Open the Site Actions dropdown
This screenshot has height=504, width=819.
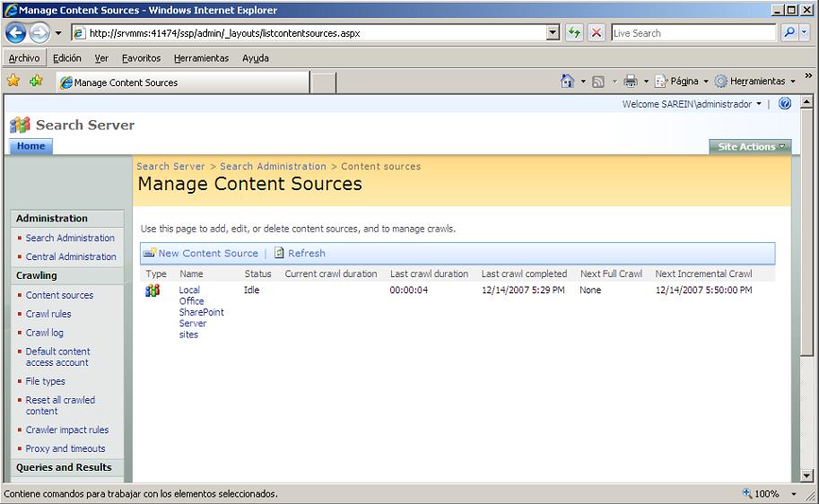(750, 147)
